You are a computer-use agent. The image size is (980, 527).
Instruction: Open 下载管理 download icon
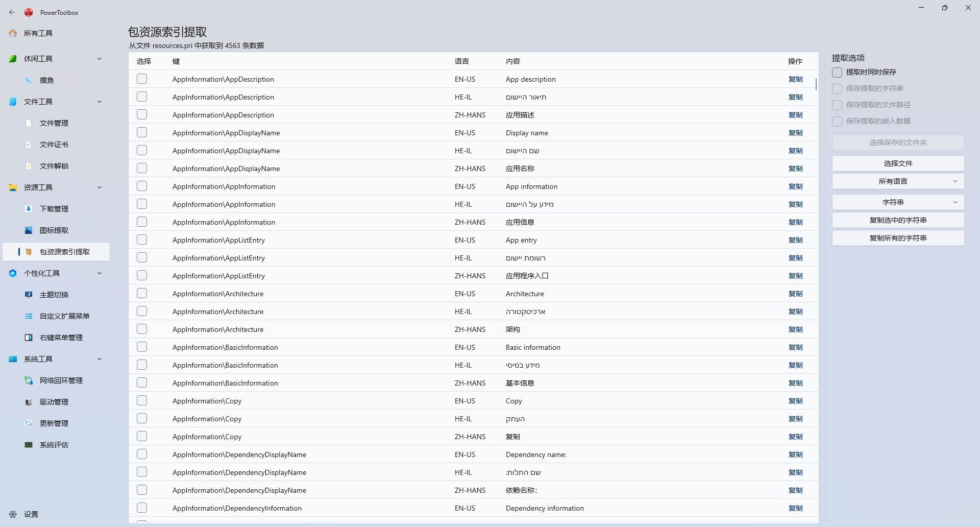tap(29, 209)
